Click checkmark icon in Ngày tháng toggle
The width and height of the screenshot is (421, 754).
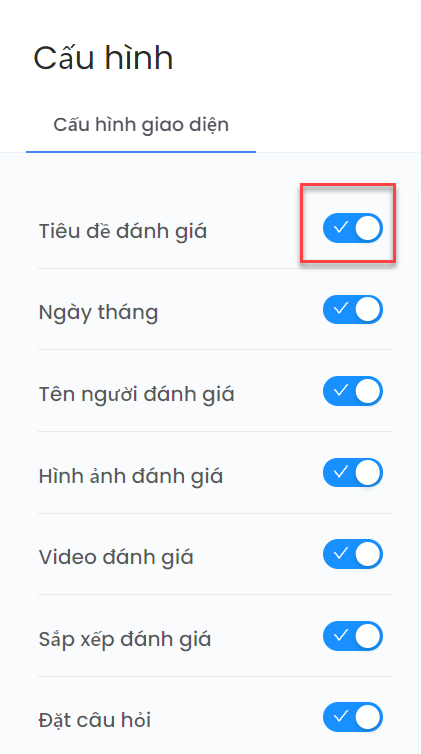tap(340, 309)
